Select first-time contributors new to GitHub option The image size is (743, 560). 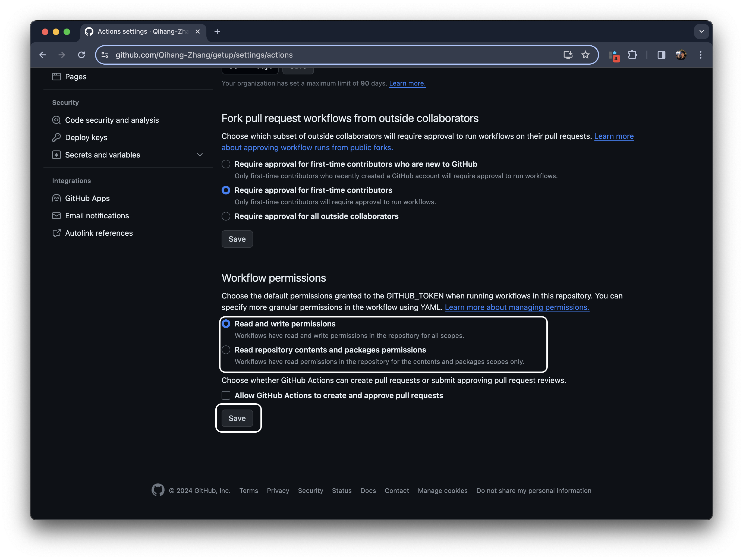click(x=226, y=164)
